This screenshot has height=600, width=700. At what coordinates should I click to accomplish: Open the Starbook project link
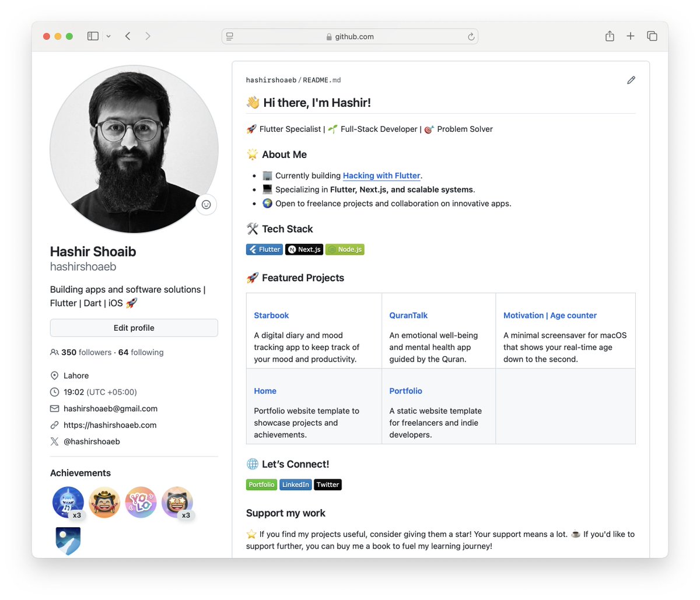271,315
